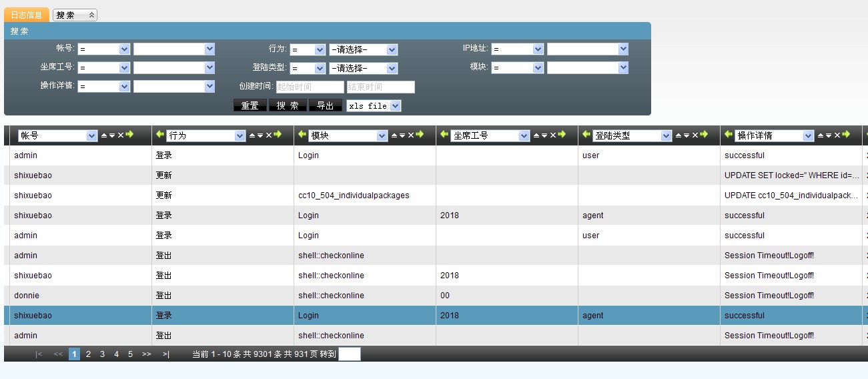Move 行为 column left with green arrow
868x379 pixels.
click(x=159, y=135)
